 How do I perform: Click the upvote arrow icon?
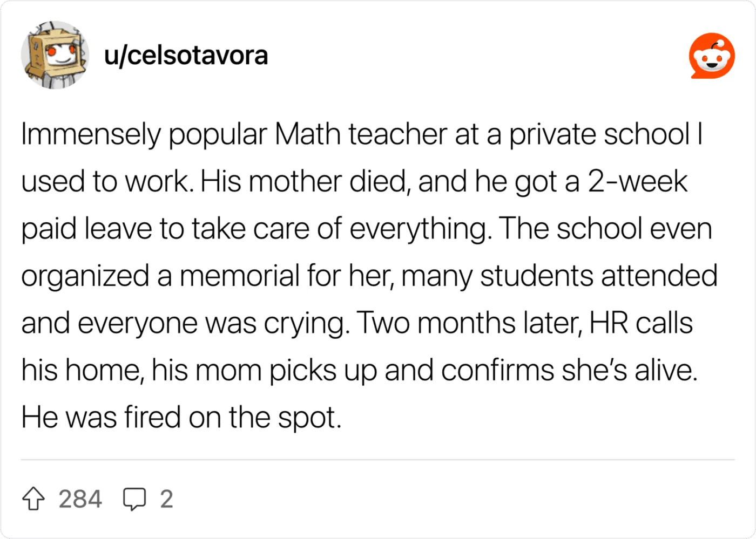[33, 499]
